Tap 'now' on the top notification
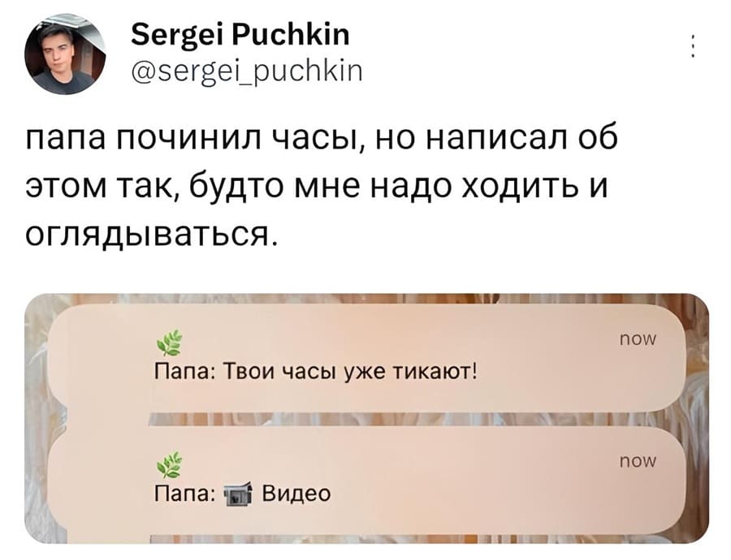The width and height of the screenshot is (731, 560). click(x=638, y=341)
